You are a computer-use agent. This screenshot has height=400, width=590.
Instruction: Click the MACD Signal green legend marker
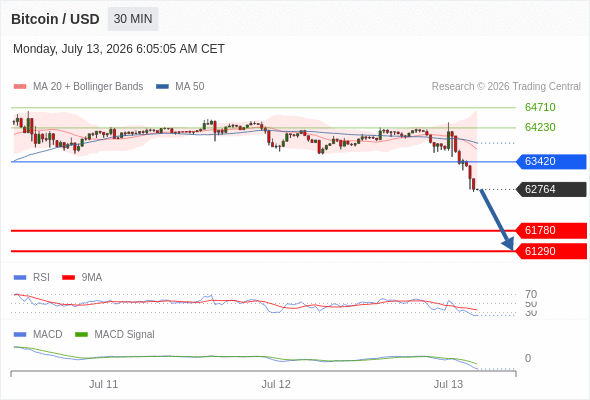point(81,335)
